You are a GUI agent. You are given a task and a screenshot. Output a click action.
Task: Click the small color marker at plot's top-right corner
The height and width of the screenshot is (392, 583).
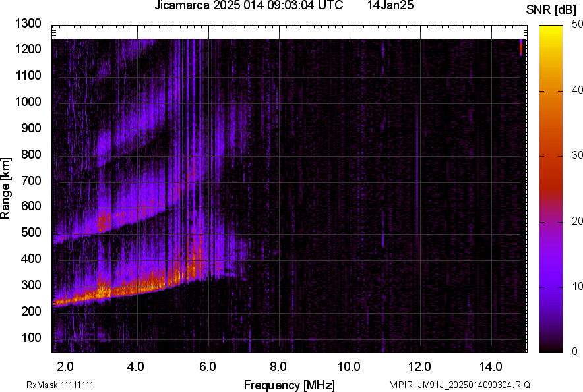pyautogui.click(x=521, y=47)
